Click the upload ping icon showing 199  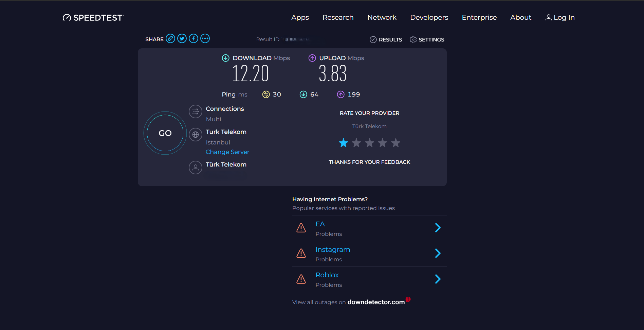click(x=341, y=94)
